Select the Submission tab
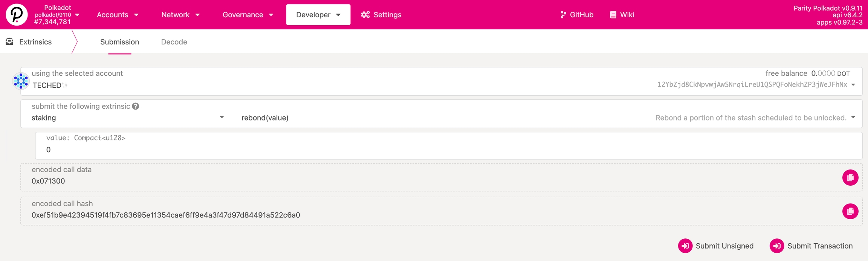Screen dimensions: 868x261 tap(119, 42)
